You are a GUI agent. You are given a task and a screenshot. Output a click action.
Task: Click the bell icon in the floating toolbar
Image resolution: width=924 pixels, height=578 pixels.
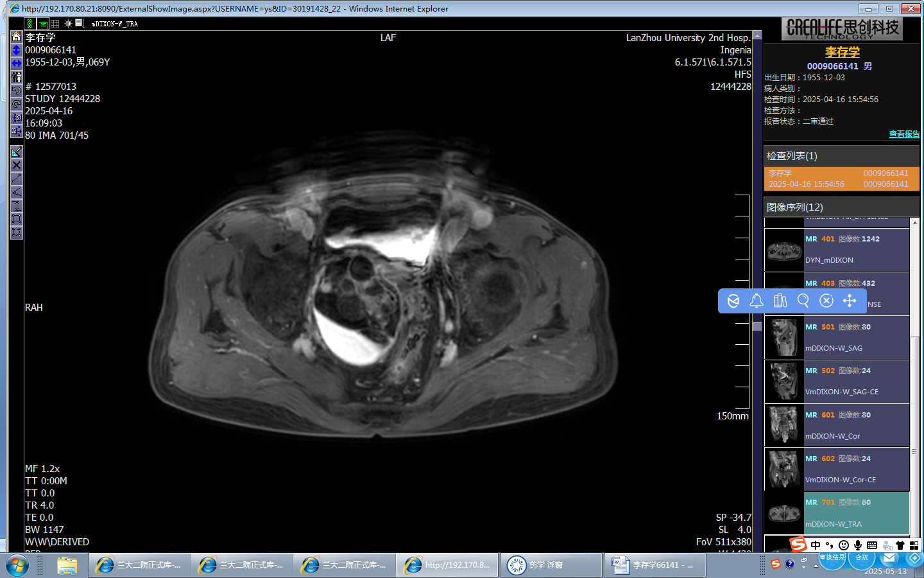coord(757,301)
